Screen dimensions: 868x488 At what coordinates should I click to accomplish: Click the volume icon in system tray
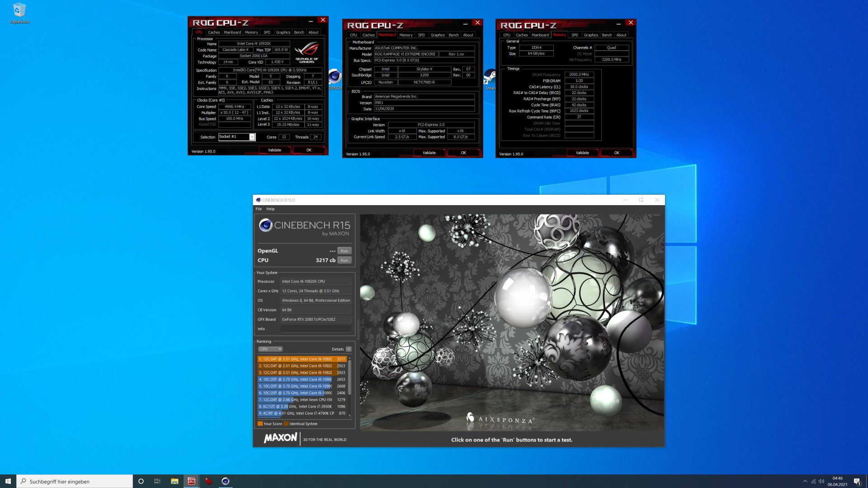coord(821,481)
